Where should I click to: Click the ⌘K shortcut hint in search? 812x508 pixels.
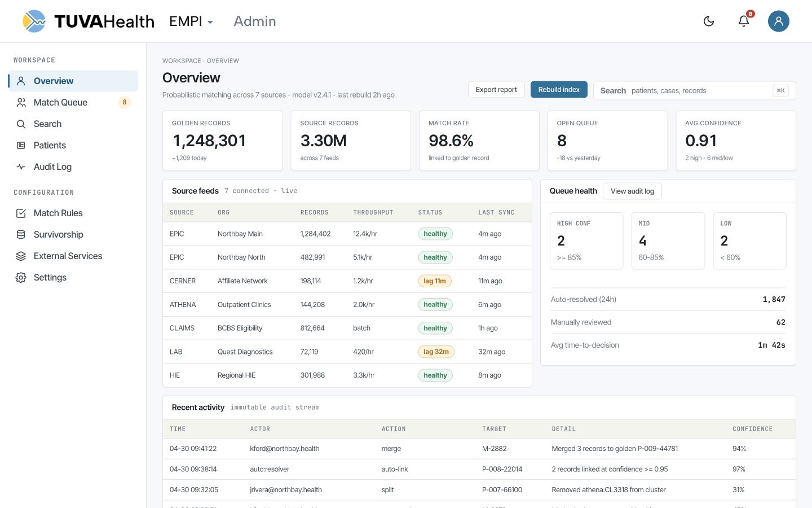point(780,90)
